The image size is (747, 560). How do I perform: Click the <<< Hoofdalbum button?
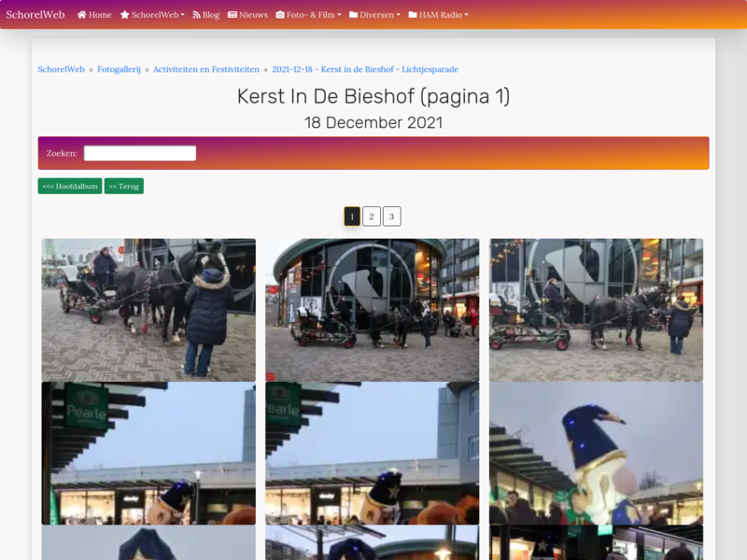pos(70,186)
